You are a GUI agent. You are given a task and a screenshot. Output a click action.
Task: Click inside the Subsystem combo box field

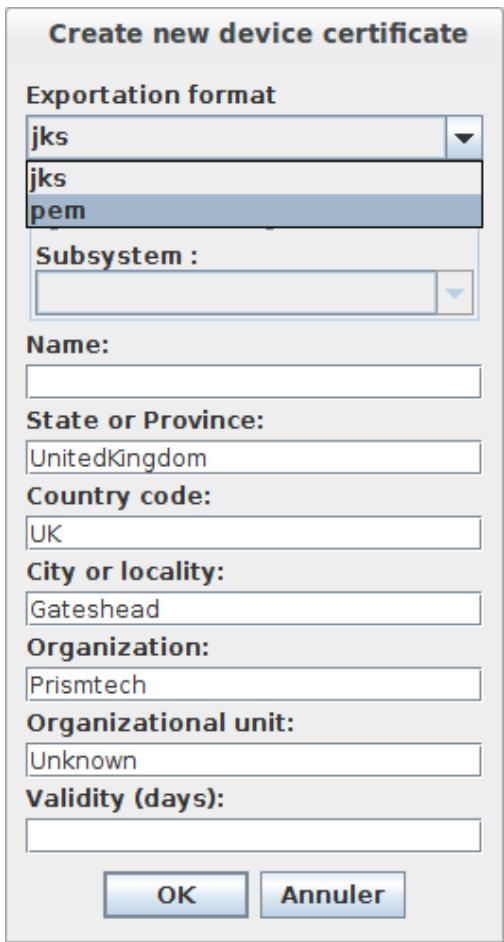[x=236, y=293]
